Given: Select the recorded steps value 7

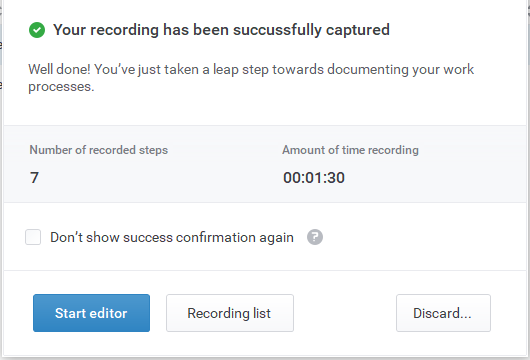Looking at the screenshot, I should pyautogui.click(x=34, y=178).
